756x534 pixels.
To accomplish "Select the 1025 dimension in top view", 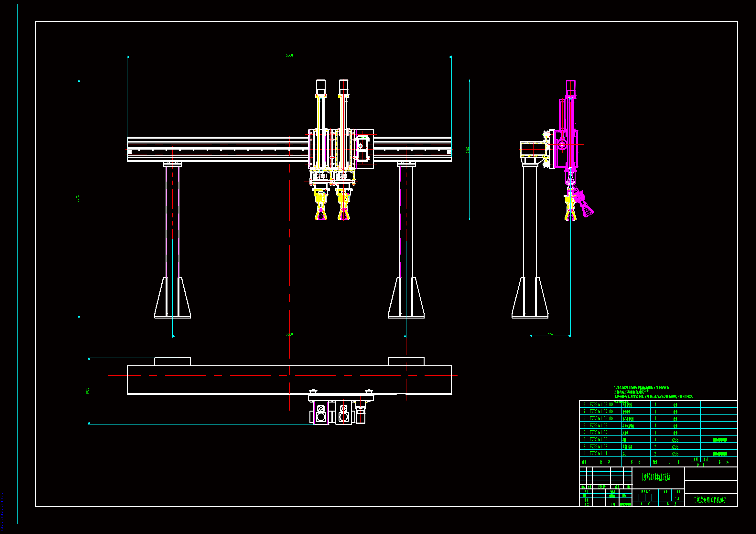I will point(87,391).
